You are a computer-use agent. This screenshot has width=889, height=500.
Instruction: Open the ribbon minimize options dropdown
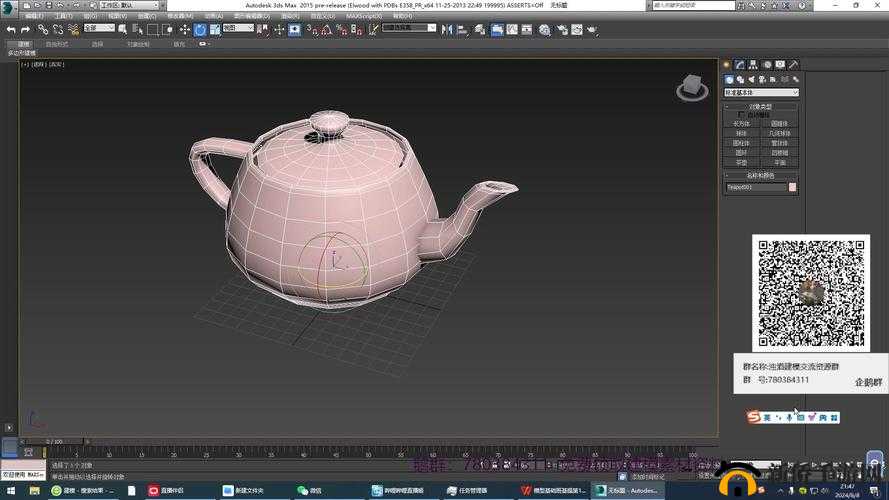205,44
